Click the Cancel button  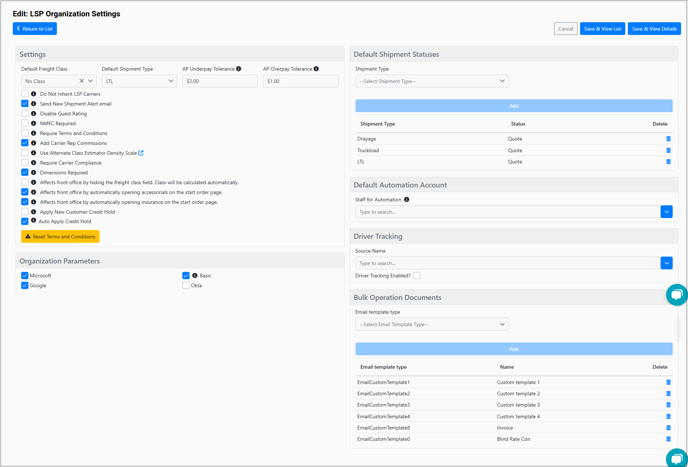pyautogui.click(x=566, y=29)
